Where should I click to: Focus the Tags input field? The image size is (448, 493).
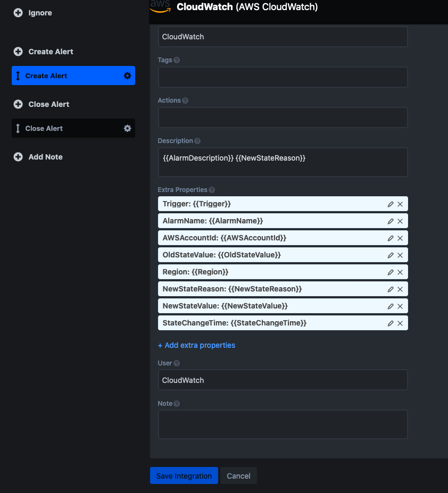(x=283, y=77)
